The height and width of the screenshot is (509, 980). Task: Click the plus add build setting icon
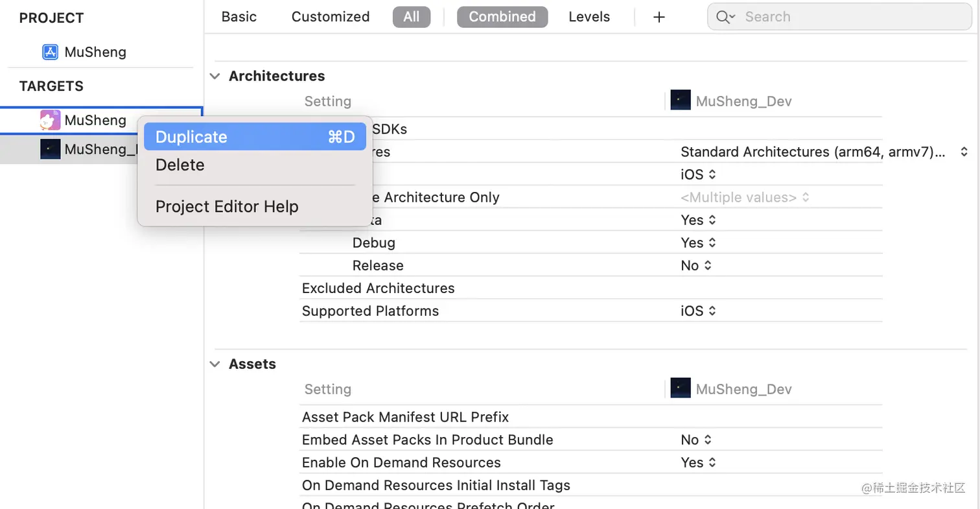coord(659,17)
